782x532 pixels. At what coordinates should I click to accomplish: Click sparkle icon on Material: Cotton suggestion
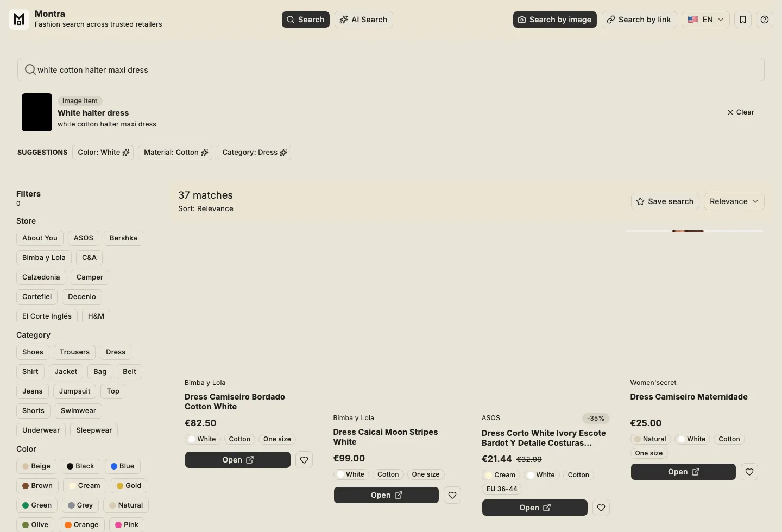205,153
